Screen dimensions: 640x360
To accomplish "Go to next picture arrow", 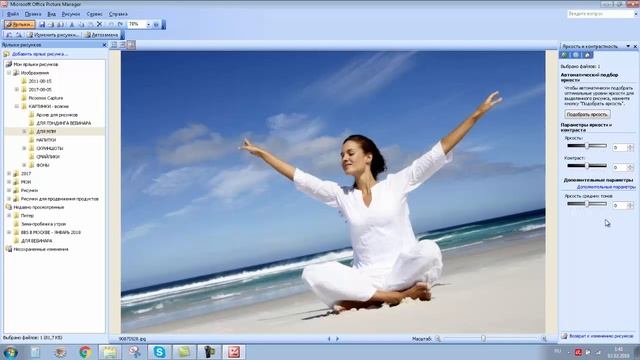I will [337, 339].
